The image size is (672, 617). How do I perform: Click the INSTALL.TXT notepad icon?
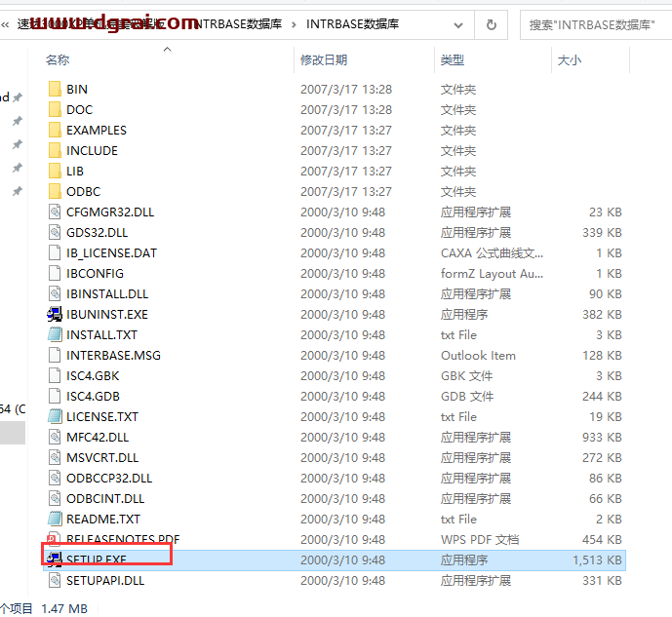(x=55, y=335)
